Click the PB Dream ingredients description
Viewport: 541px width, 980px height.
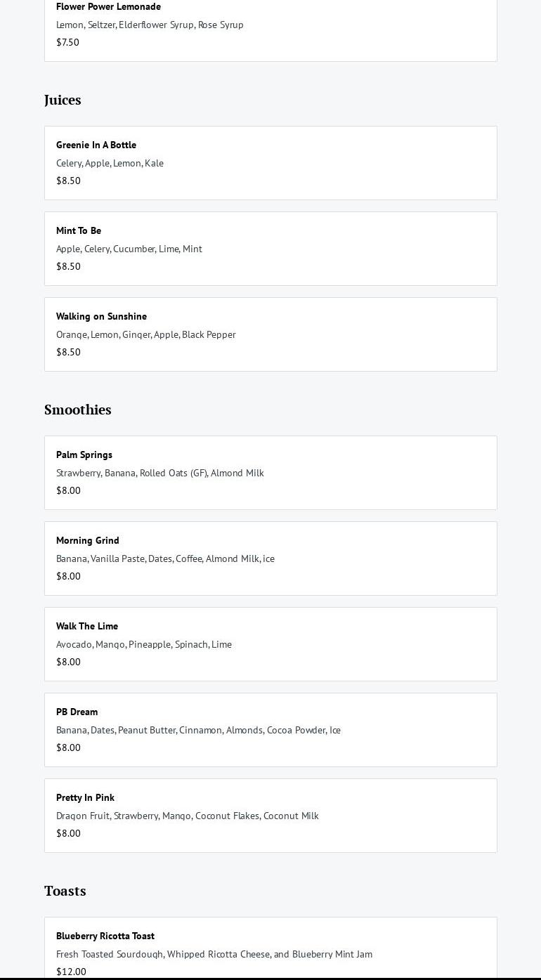coord(198,730)
